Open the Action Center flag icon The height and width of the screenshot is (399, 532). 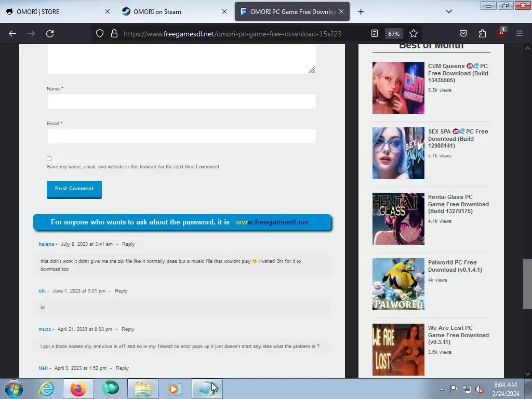coord(454,389)
